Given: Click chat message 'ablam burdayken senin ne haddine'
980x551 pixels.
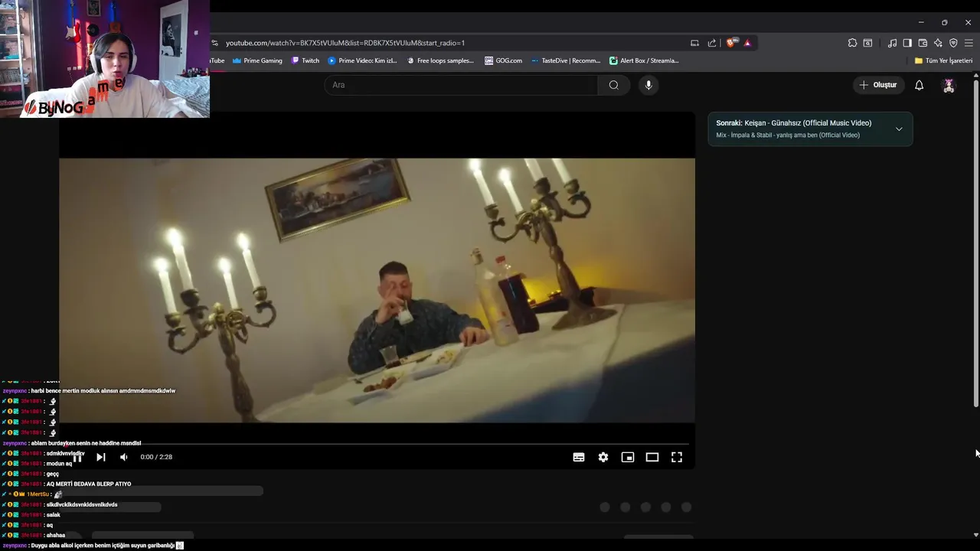Looking at the screenshot, I should pos(86,443).
